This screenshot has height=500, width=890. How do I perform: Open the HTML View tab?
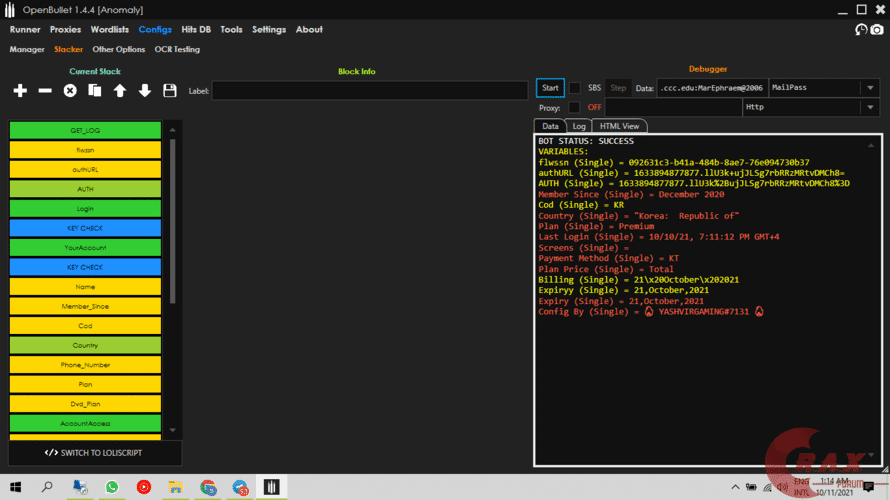[x=620, y=126]
